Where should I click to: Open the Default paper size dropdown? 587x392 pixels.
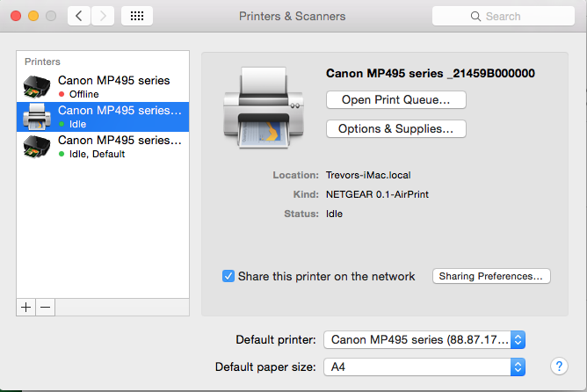(424, 366)
